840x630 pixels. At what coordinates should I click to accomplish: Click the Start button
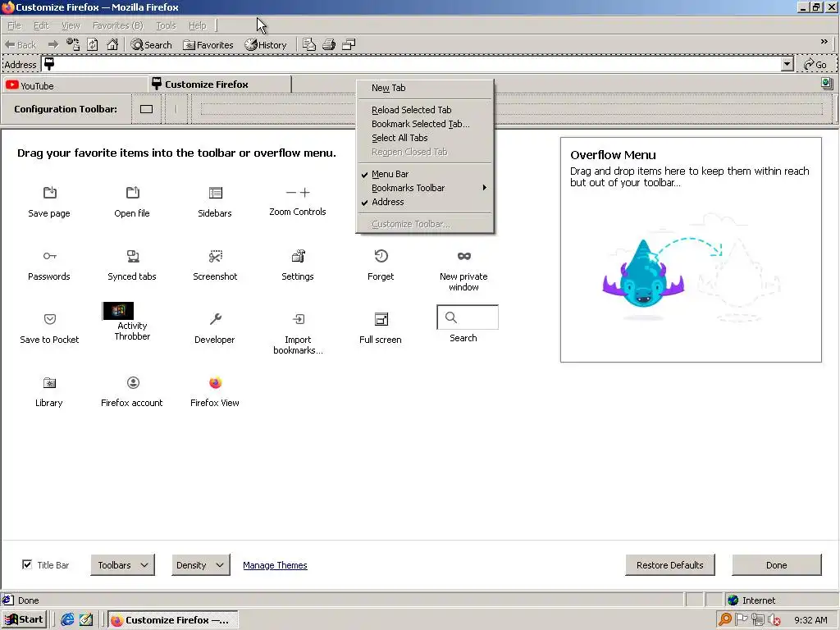(x=24, y=620)
